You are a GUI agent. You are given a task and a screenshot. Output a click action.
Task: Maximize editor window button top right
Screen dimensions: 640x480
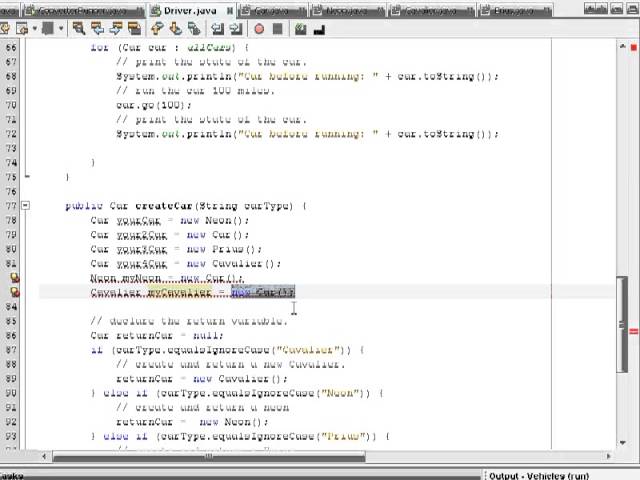(631, 9)
